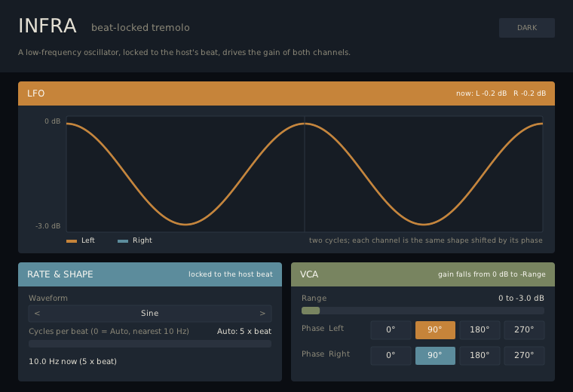This screenshot has width=573, height=392.
Task: Set Phase Right to 180°
Action: (480, 356)
